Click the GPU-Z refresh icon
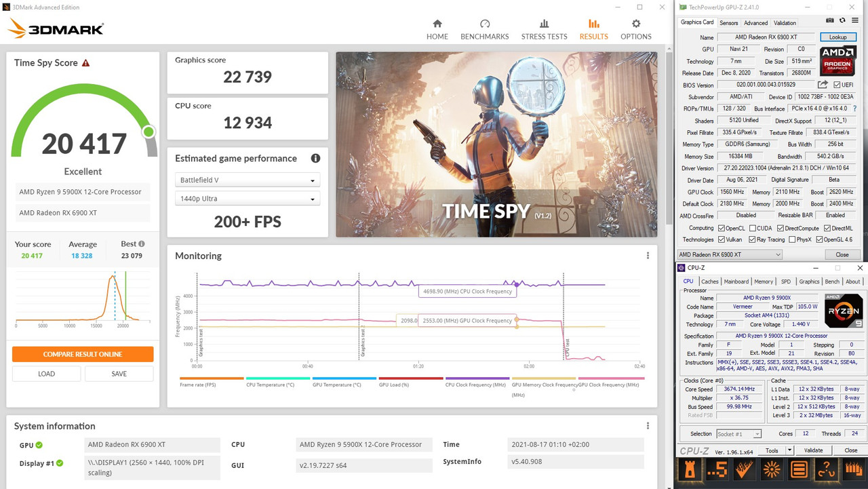Viewport: 868px width, 489px height. [843, 22]
